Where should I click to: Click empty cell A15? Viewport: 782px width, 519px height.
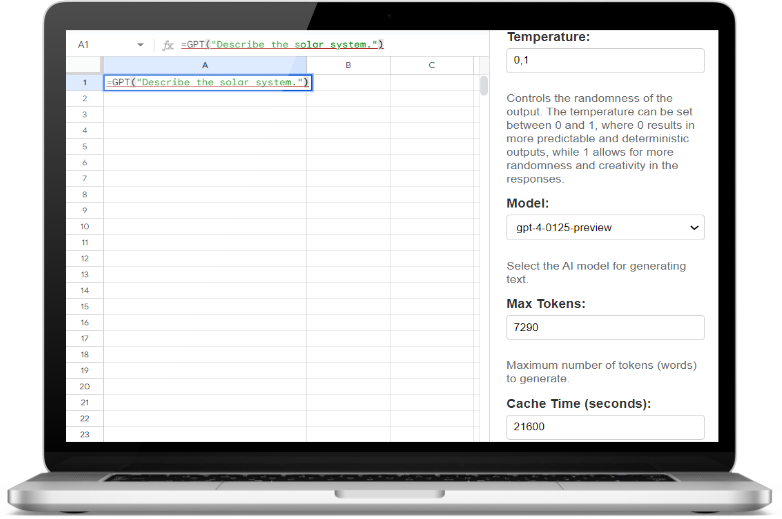(205, 306)
